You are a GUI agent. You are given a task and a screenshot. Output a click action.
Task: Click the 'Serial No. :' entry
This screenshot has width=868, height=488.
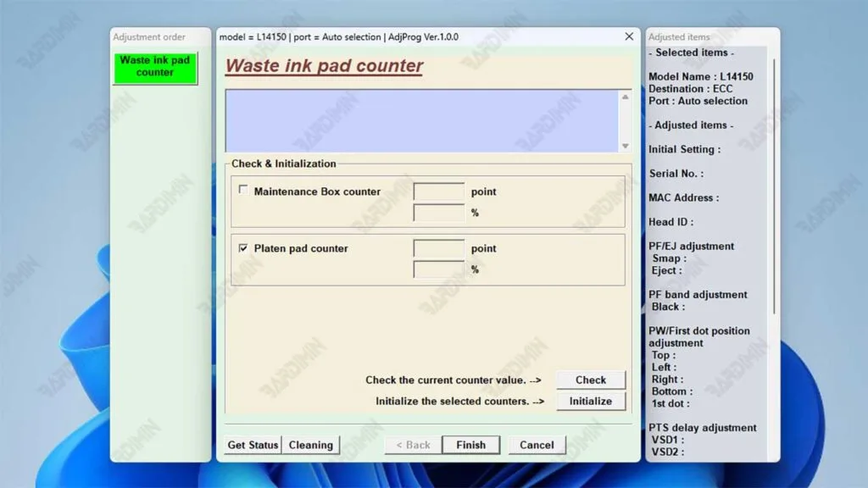676,174
